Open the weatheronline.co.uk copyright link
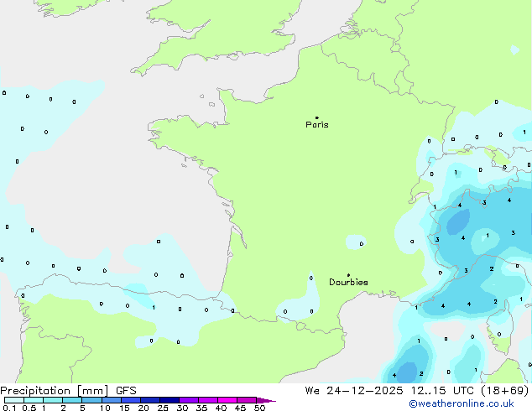Viewport: 532px width, 411px height. pyautogui.click(x=462, y=404)
